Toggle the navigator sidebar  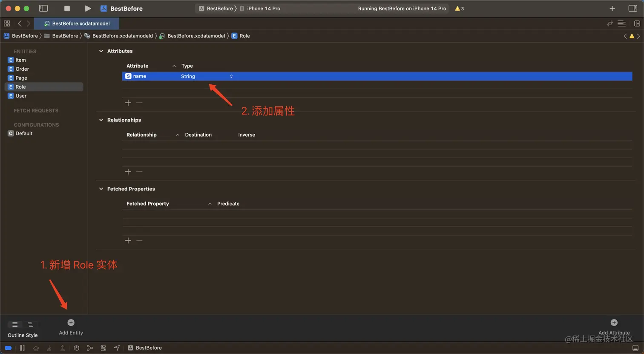pyautogui.click(x=43, y=9)
